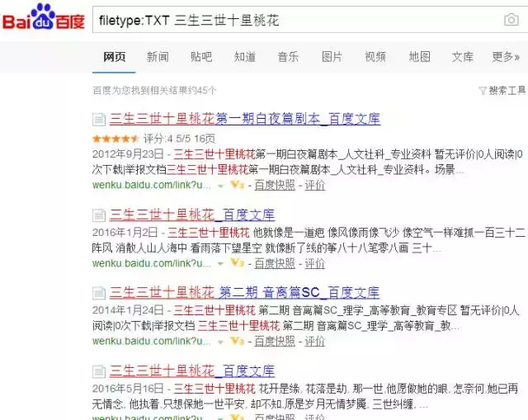
Task: Expand dropdown arrow under 音离篇SC result URL
Action: (x=220, y=342)
